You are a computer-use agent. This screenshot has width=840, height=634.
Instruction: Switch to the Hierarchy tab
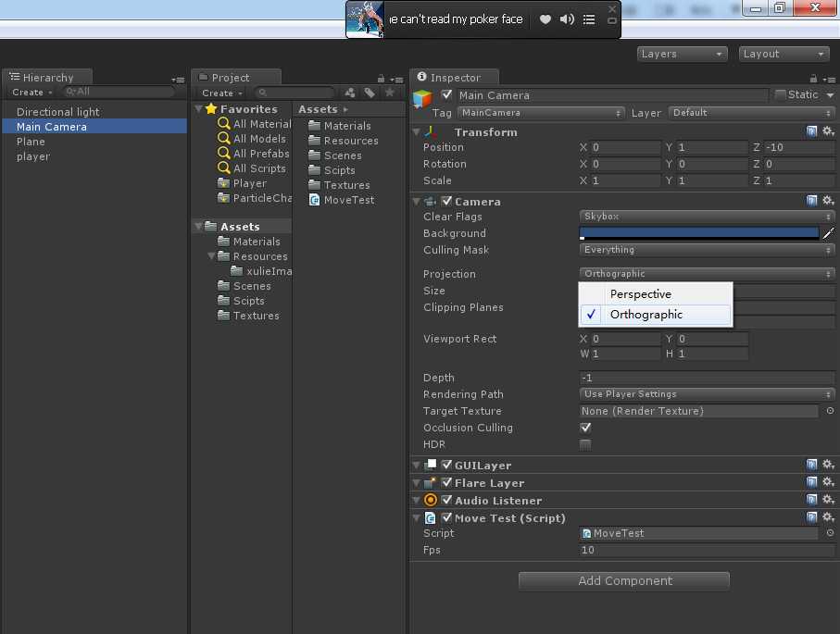pos(47,77)
